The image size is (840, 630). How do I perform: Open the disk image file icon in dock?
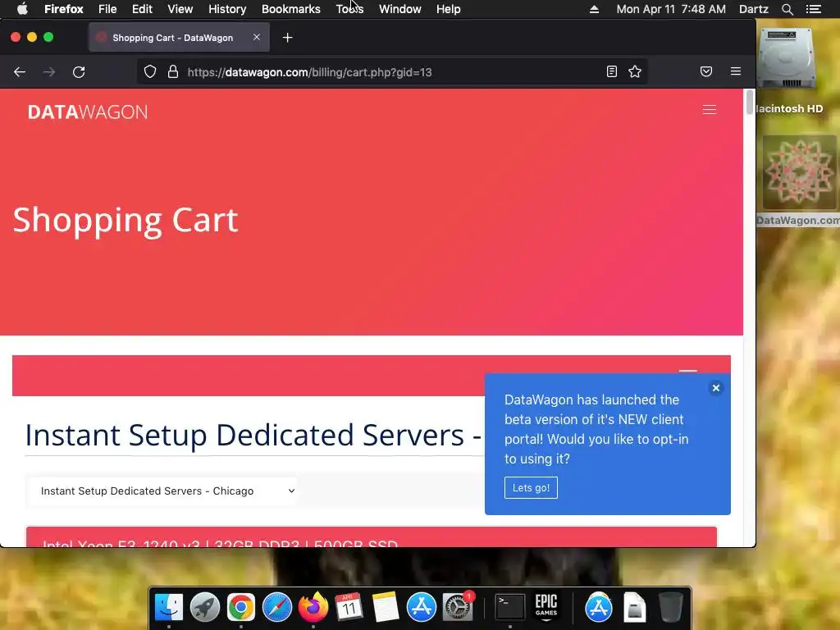click(x=634, y=608)
